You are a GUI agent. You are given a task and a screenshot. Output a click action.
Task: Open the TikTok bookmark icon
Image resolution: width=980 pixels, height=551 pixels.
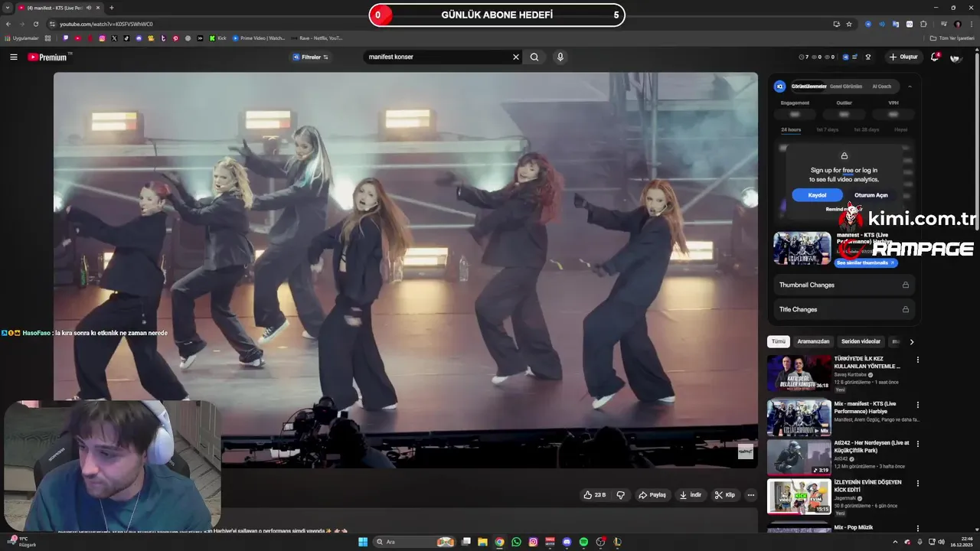126,37
